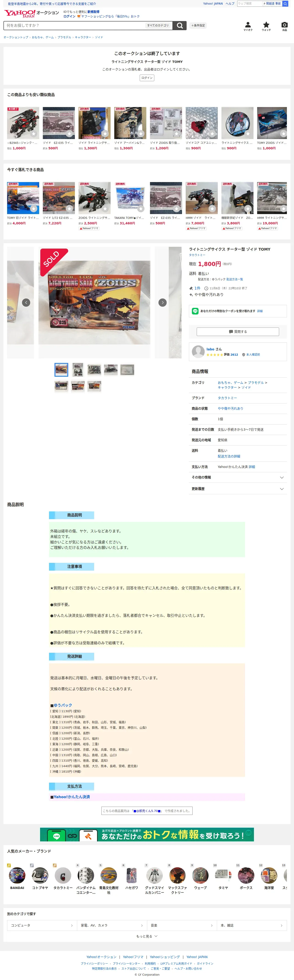Click the 海洋堂 brand icon

coord(269,875)
